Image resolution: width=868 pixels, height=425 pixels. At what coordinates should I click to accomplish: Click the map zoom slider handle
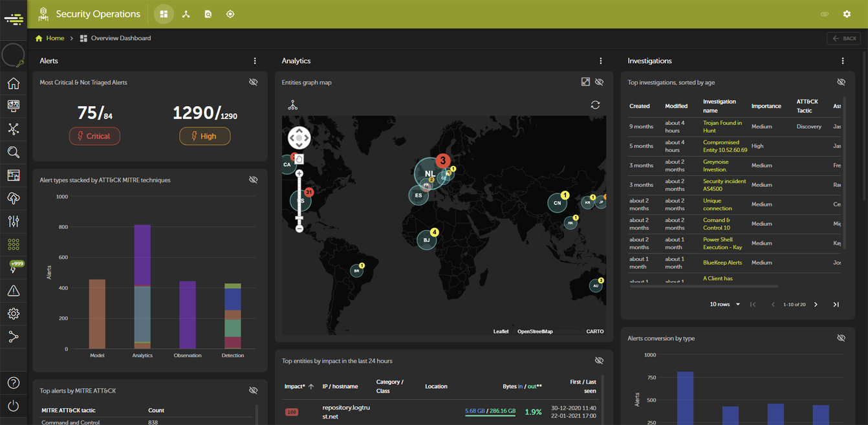tap(299, 218)
